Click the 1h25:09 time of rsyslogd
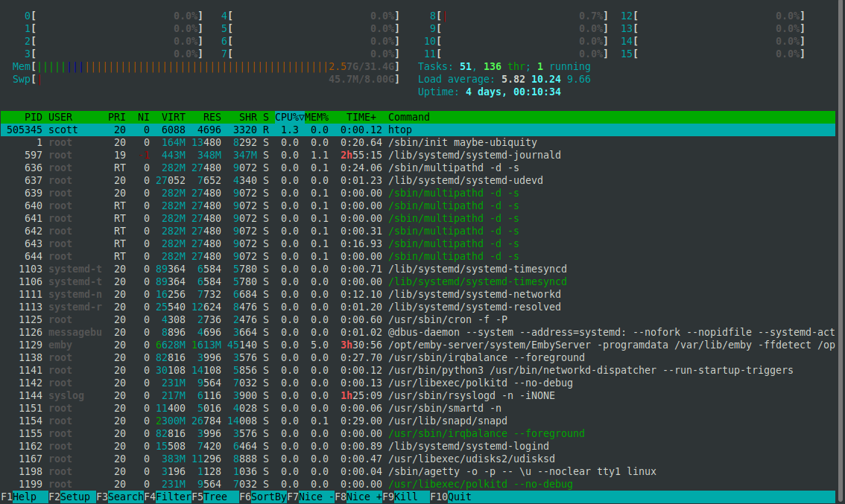845x504 pixels. 361,395
